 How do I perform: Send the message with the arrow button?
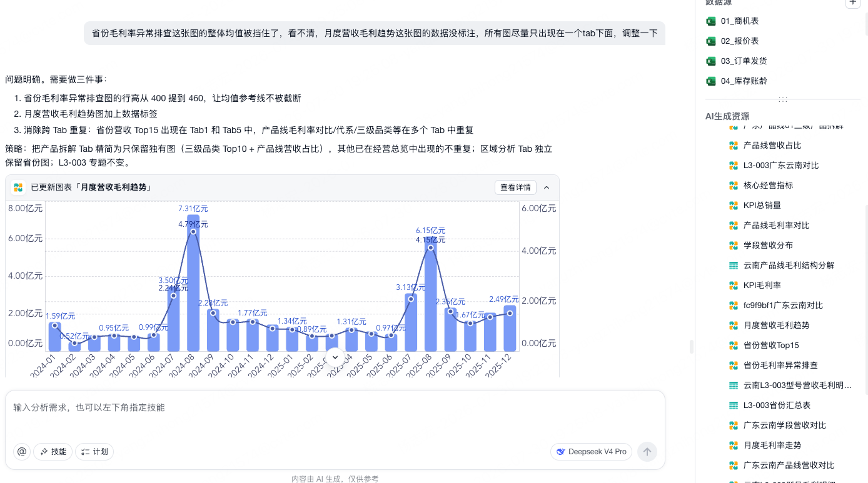pyautogui.click(x=647, y=452)
